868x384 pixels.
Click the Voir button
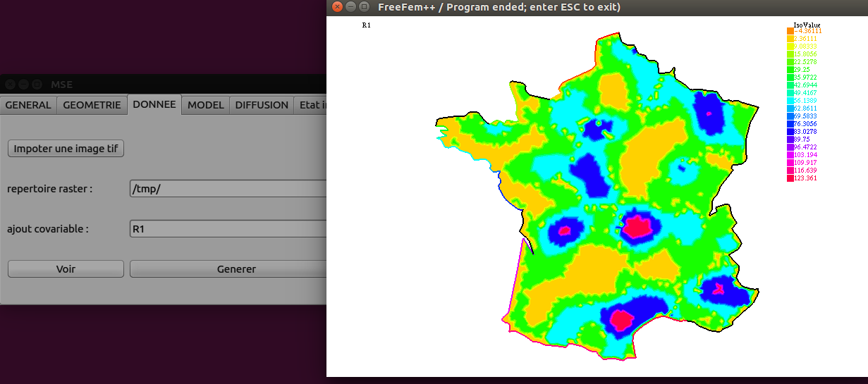coord(66,268)
